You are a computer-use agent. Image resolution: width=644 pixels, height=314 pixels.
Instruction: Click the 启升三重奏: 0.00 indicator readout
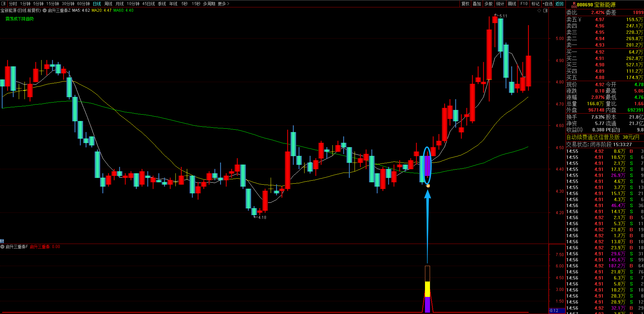coord(45,247)
